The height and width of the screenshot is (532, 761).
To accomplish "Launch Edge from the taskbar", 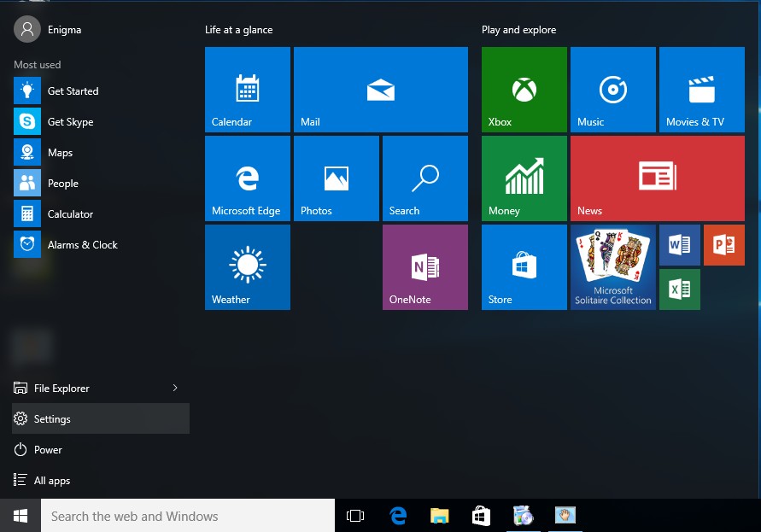I will [x=398, y=516].
